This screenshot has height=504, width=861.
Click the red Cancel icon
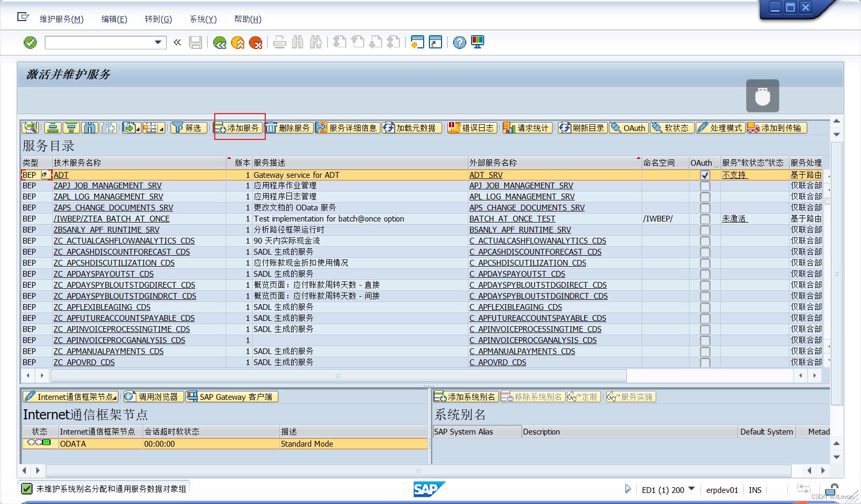point(256,43)
